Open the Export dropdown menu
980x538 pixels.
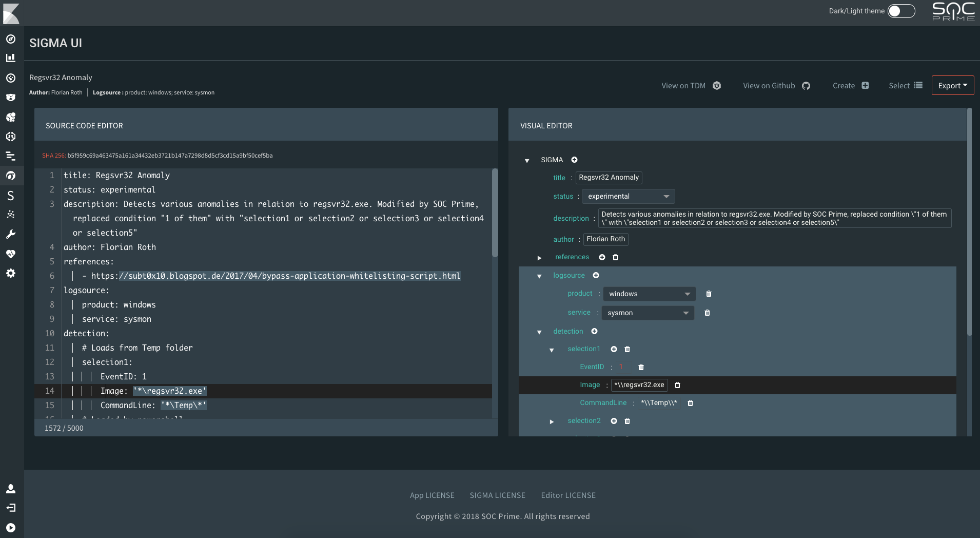pos(953,86)
